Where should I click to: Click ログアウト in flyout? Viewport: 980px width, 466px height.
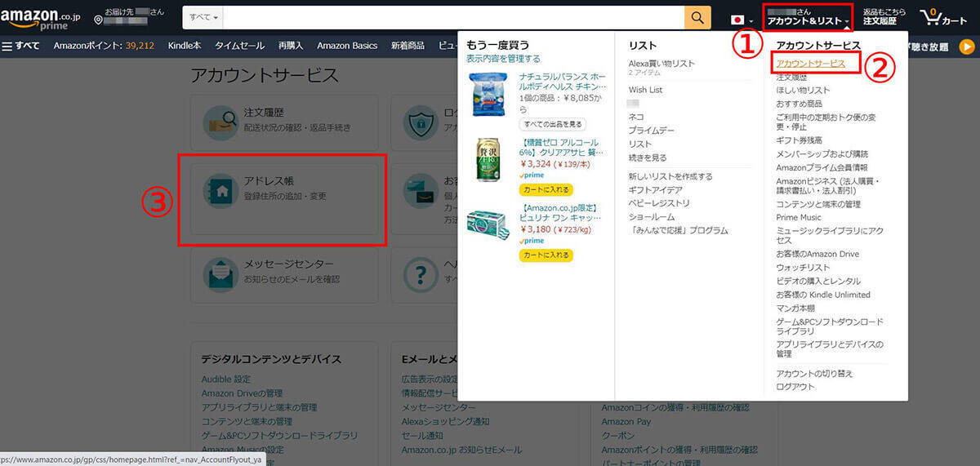coord(795,387)
